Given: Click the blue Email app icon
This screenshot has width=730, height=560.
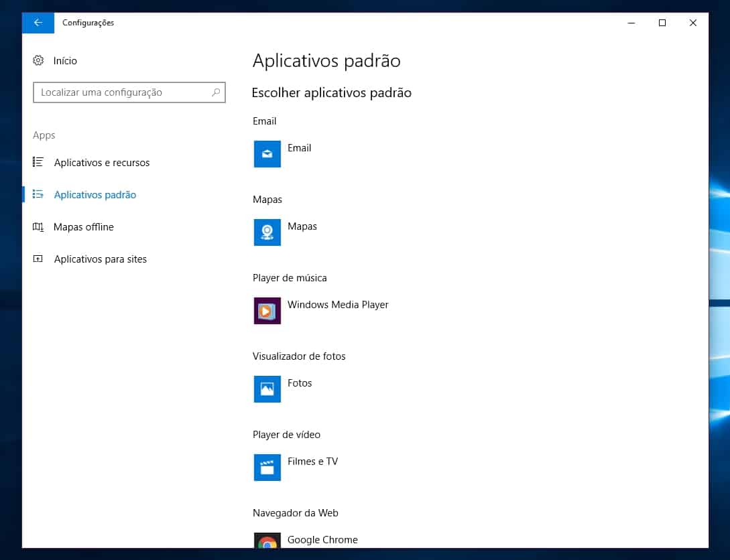Looking at the screenshot, I should tap(267, 154).
